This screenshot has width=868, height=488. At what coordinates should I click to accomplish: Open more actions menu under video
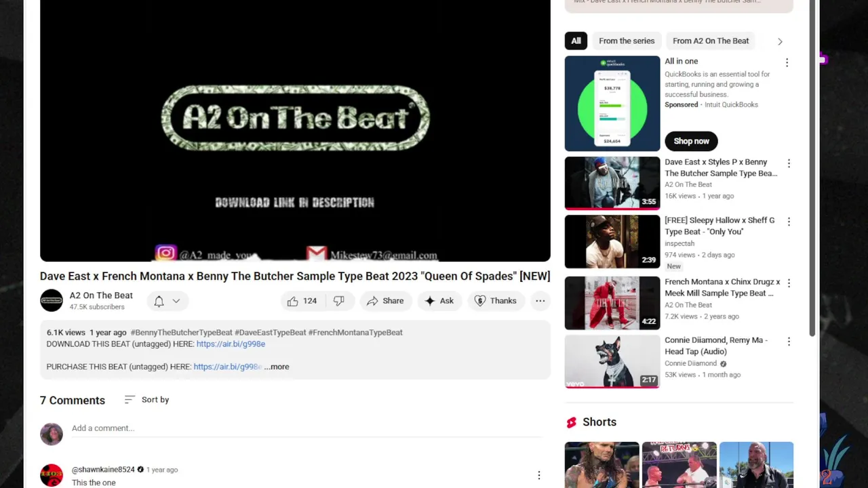[540, 301]
